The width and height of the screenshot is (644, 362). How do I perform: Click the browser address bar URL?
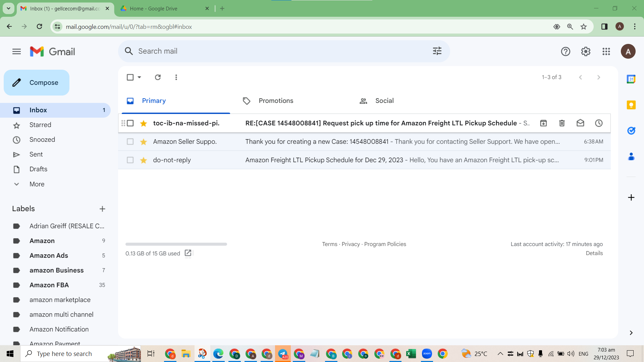coord(129,26)
